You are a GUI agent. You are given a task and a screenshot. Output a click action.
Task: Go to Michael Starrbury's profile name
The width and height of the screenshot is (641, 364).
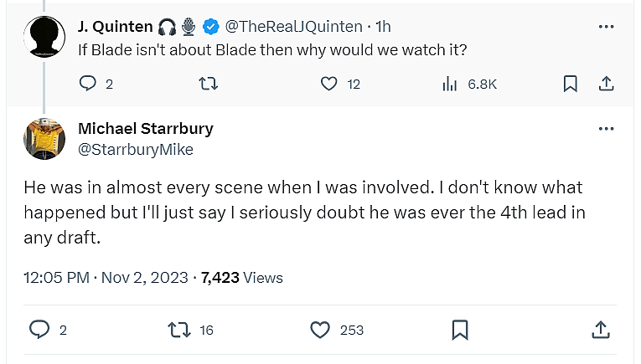[145, 129]
